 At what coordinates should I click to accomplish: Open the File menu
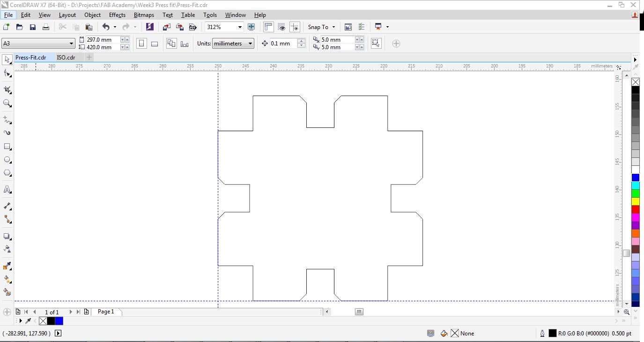pos(8,15)
